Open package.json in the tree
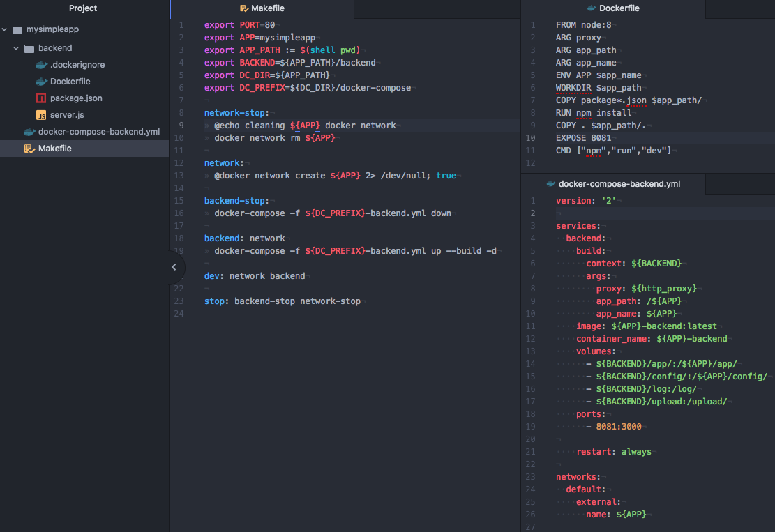Screen dimensions: 775x532 pyautogui.click(x=76, y=98)
